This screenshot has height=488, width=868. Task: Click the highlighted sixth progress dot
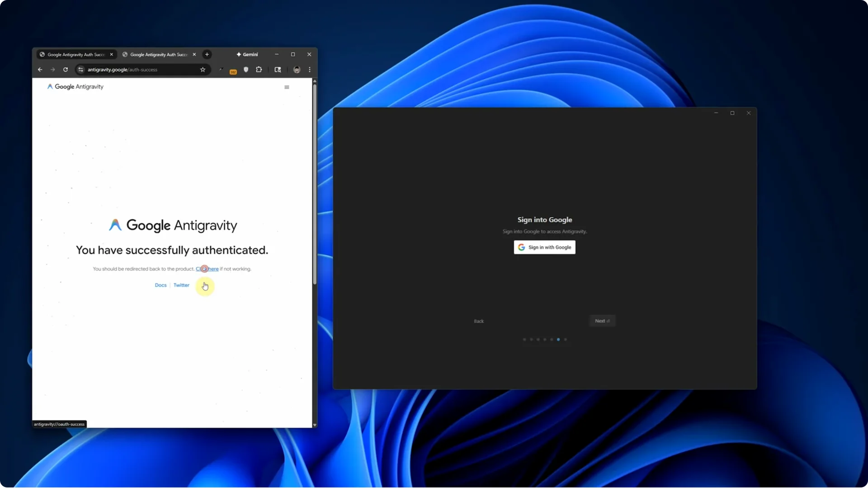pyautogui.click(x=558, y=339)
